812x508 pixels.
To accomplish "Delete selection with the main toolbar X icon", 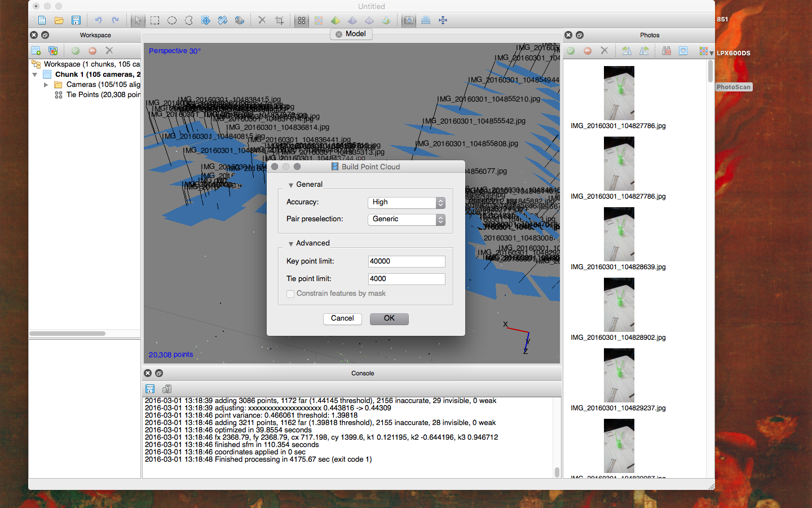I will tap(262, 20).
